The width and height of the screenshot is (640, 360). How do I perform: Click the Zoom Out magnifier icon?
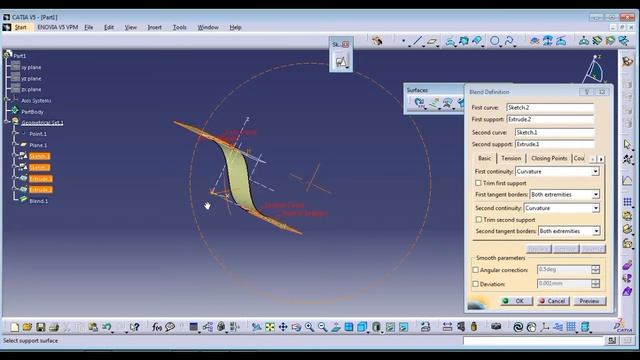(x=322, y=327)
